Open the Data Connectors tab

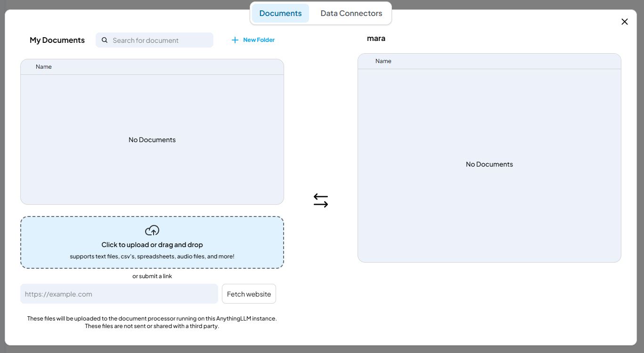pos(351,13)
